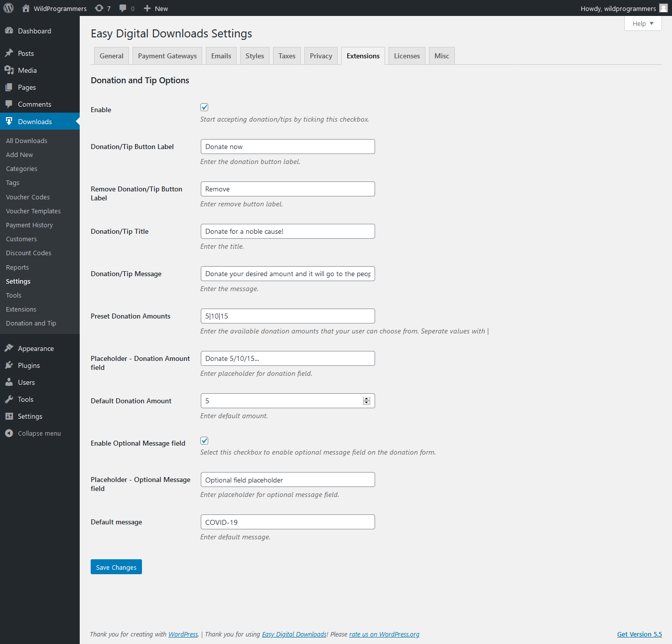Click the Save Changes button
Viewport: 672px width, 644px height.
(x=116, y=567)
